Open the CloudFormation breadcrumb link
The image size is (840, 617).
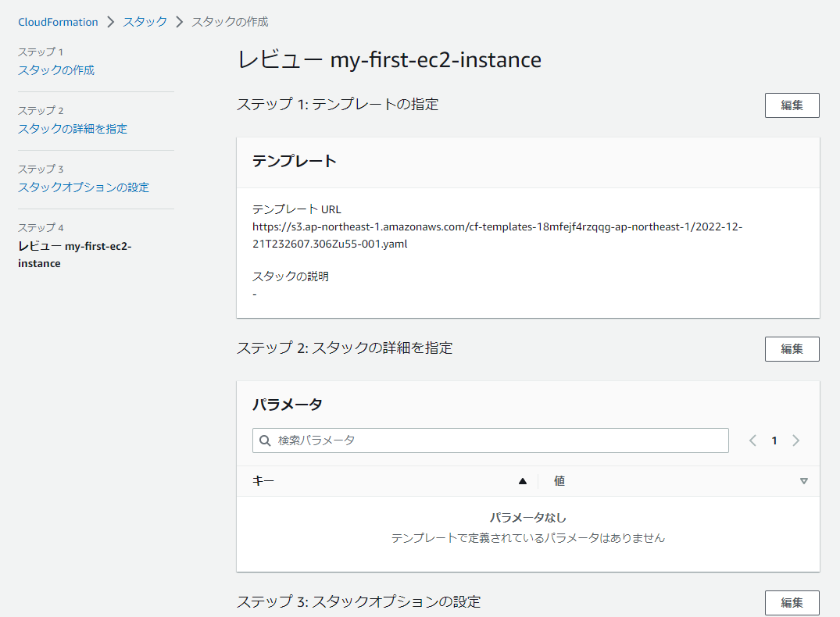pyautogui.click(x=58, y=22)
